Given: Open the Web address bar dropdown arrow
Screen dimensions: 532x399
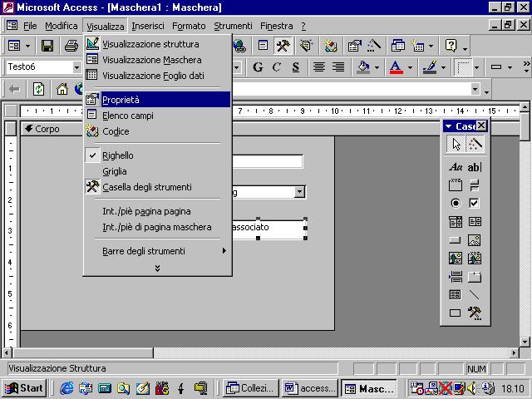Looking at the screenshot, I should [x=475, y=89].
